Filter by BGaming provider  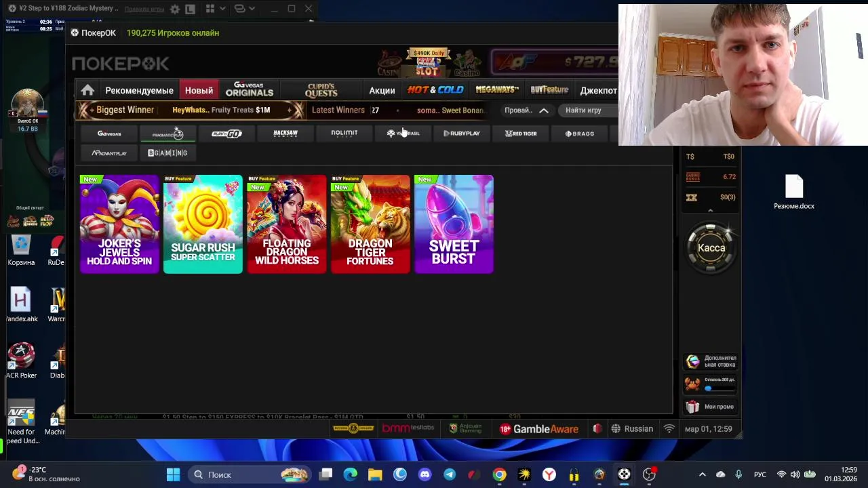[167, 153]
